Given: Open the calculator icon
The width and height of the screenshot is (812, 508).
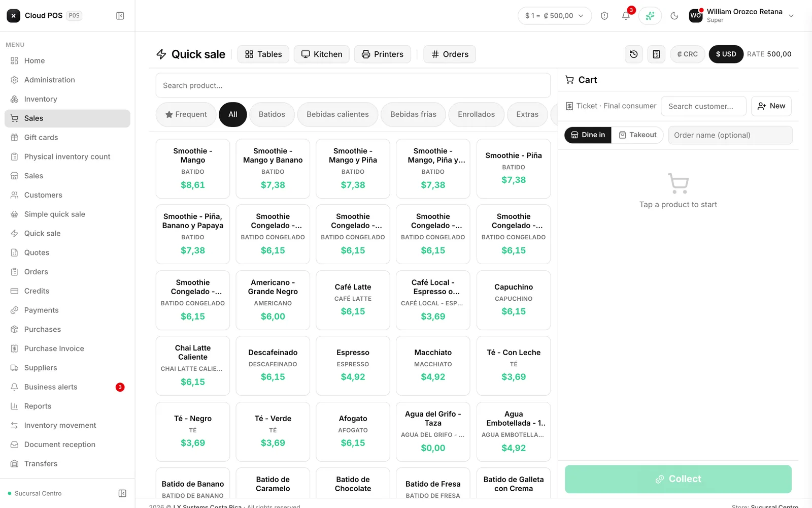Looking at the screenshot, I should point(656,54).
